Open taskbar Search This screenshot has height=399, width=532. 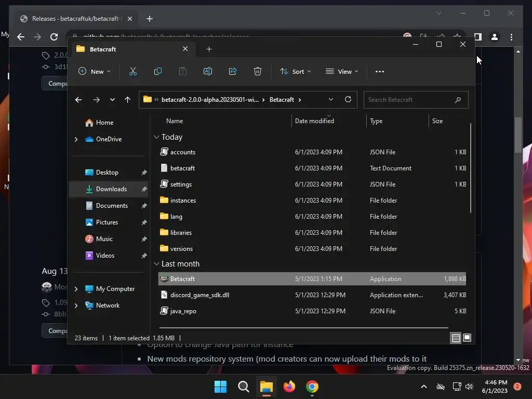coord(243,387)
